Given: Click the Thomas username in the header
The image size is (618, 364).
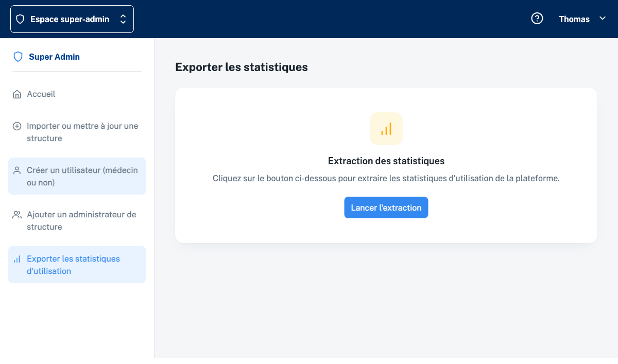Looking at the screenshot, I should 574,19.
